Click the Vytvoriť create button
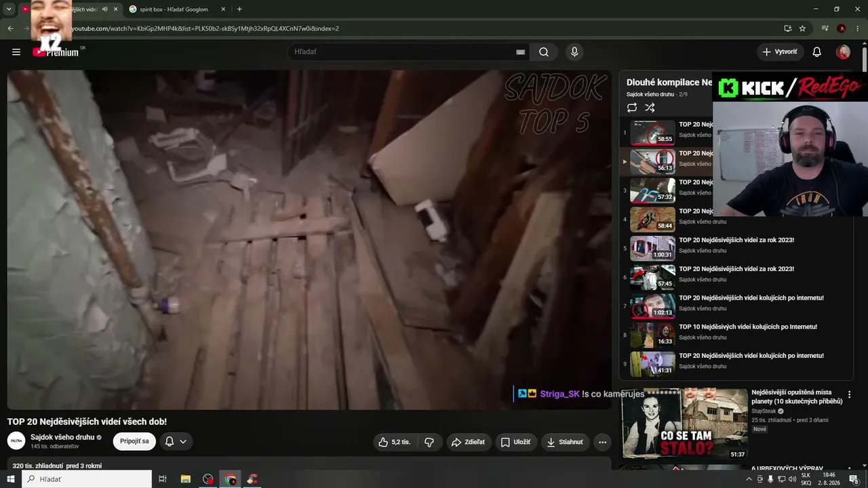This screenshot has height=488, width=868. coord(780,52)
